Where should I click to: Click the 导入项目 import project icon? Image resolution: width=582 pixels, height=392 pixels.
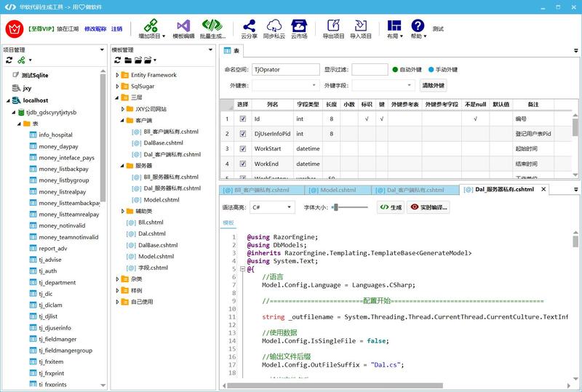point(360,25)
